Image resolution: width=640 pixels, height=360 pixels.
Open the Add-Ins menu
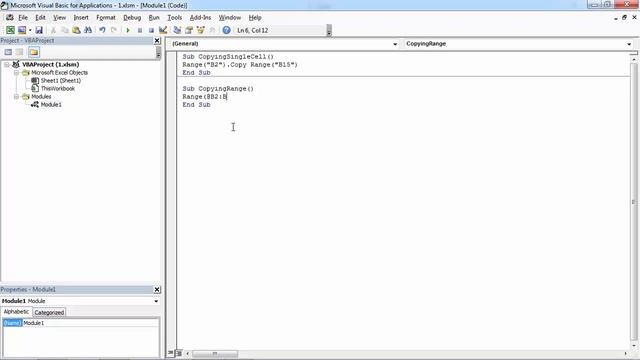click(x=200, y=18)
